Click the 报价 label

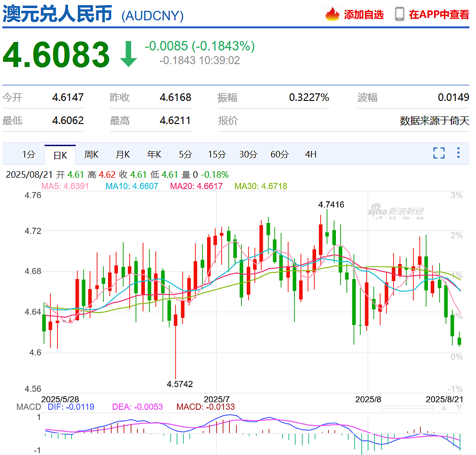[228, 121]
